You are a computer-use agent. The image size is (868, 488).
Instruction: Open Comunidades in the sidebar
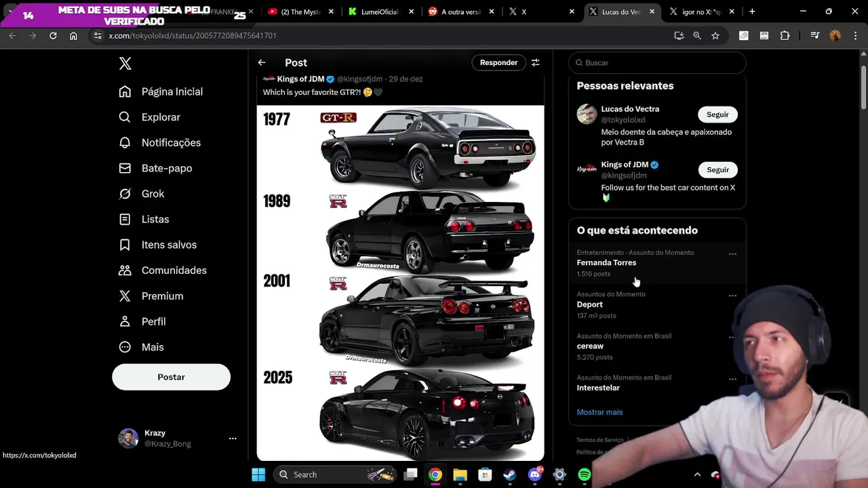click(x=163, y=270)
